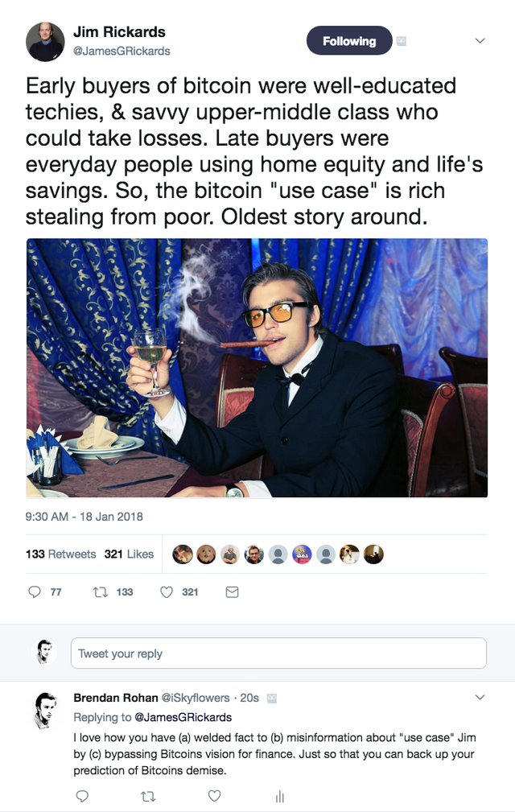
Task: Open Jim Rickards' profile avatar
Action: tap(45, 42)
